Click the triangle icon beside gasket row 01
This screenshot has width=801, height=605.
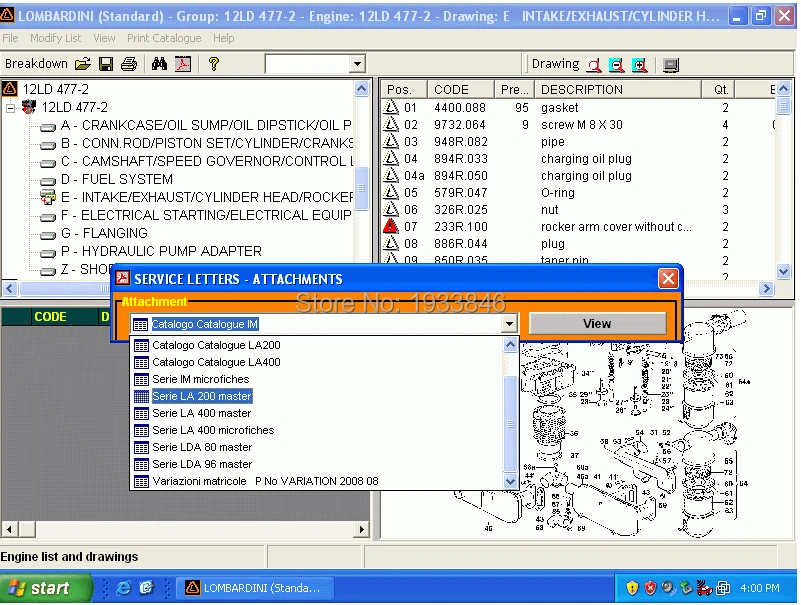tap(391, 107)
